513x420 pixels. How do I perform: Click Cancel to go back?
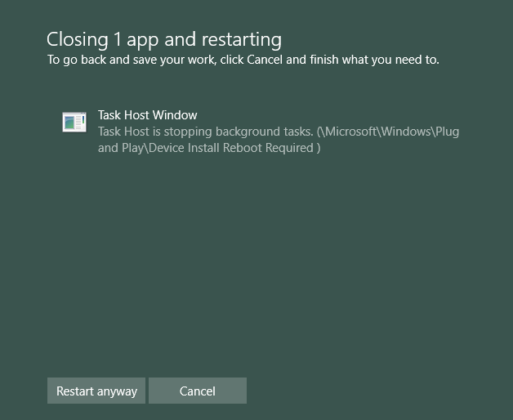(x=198, y=391)
